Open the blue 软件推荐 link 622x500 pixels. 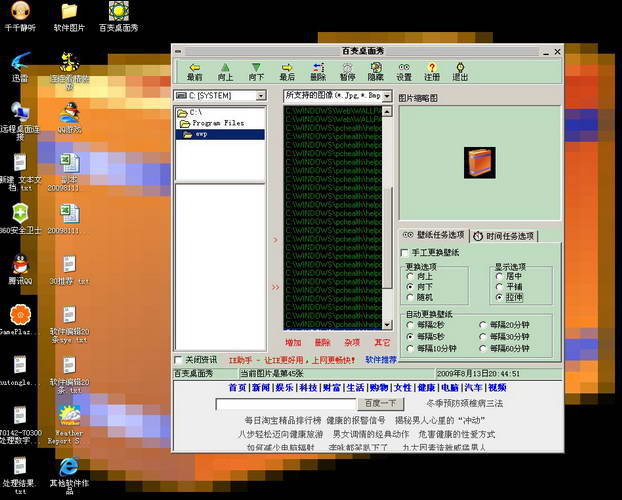381,360
